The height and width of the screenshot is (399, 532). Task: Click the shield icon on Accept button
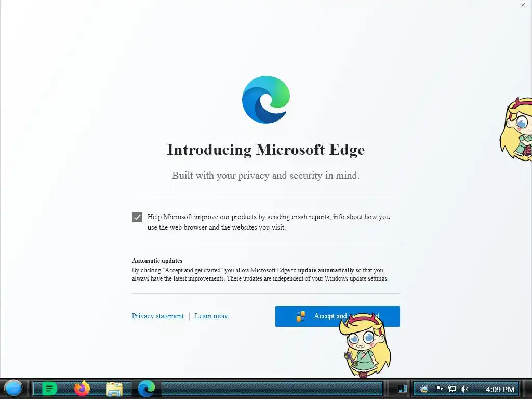(301, 316)
